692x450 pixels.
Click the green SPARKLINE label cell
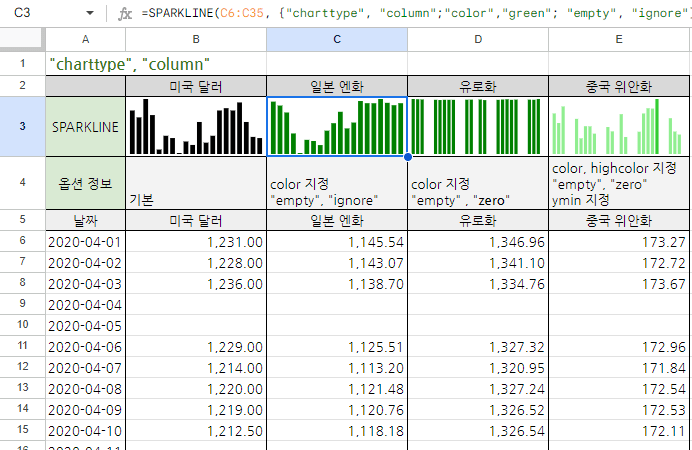coord(85,126)
